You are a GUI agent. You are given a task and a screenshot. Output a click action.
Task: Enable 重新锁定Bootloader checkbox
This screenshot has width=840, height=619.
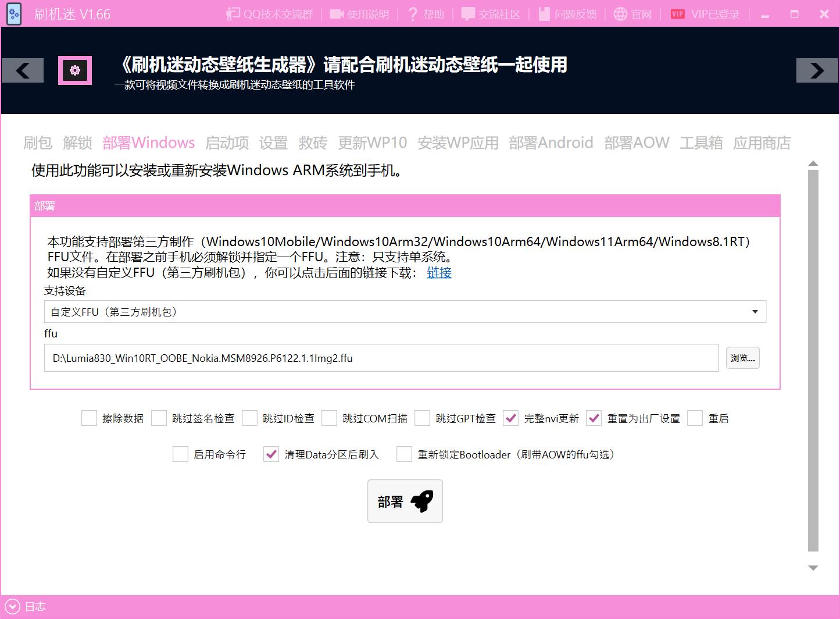point(404,454)
